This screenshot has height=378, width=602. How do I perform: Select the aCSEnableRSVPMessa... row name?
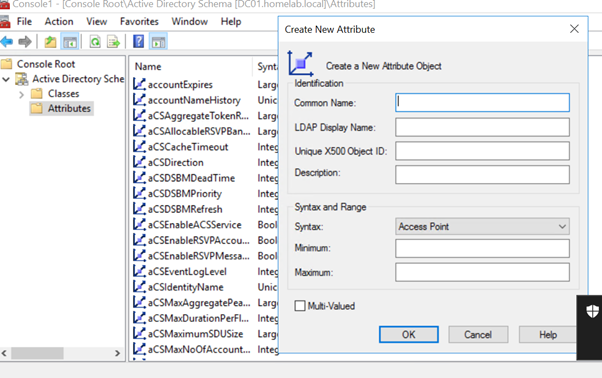(198, 256)
